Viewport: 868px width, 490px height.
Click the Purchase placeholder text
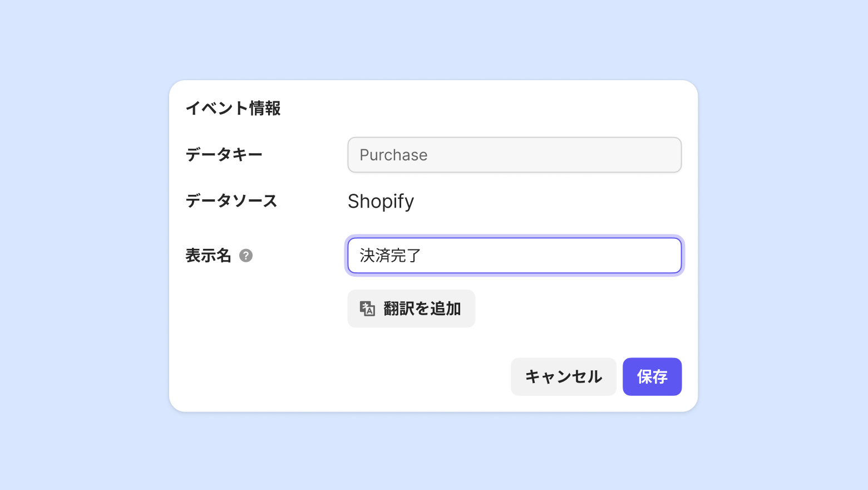point(393,155)
